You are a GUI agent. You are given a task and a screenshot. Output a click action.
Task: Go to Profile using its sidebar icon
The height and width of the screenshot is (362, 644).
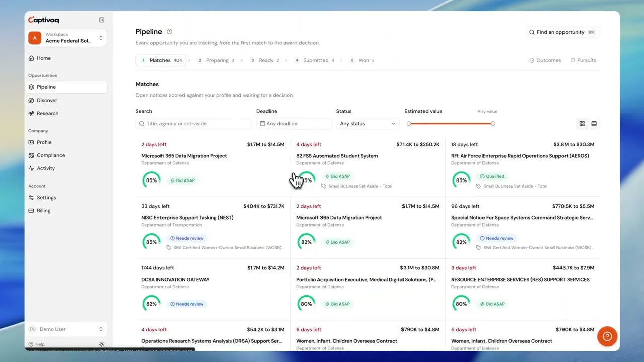click(32, 143)
